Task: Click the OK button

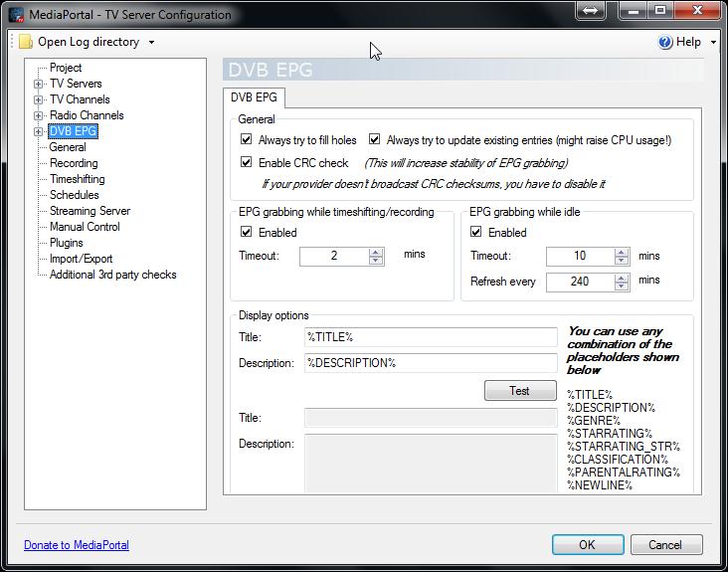Action: point(588,544)
